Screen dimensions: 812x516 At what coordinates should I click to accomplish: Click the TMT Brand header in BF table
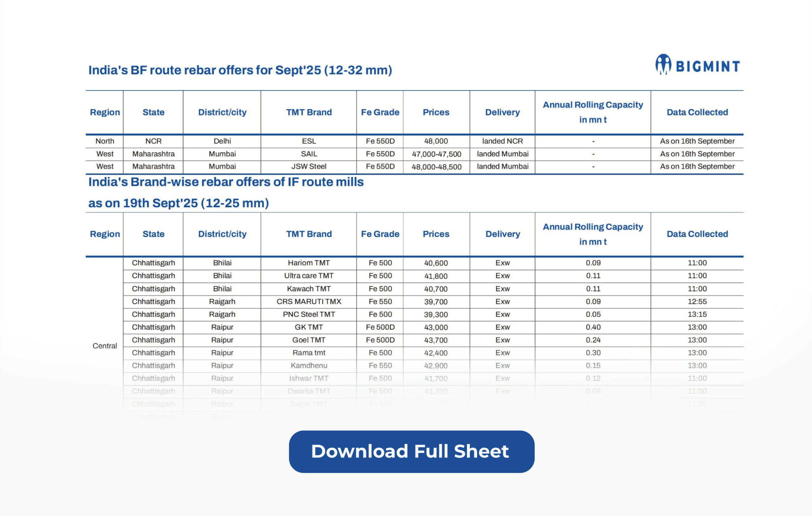[x=309, y=112]
